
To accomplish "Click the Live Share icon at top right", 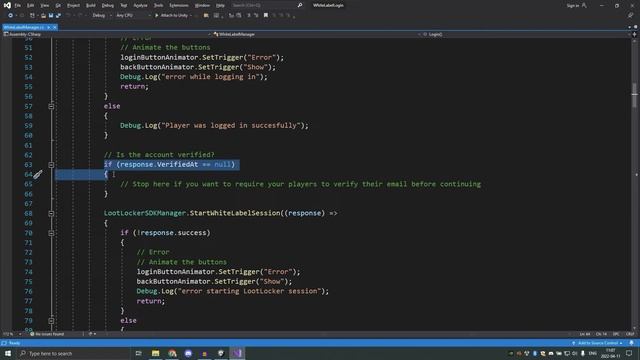I will 631,16.
